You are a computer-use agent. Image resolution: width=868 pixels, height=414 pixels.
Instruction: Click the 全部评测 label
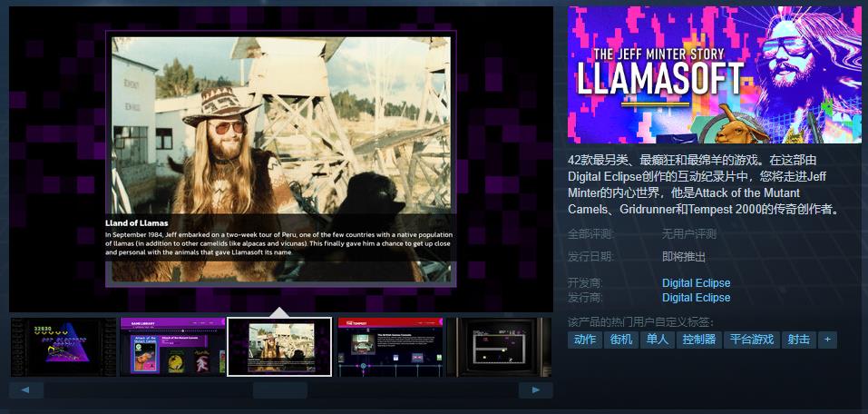tap(591, 234)
